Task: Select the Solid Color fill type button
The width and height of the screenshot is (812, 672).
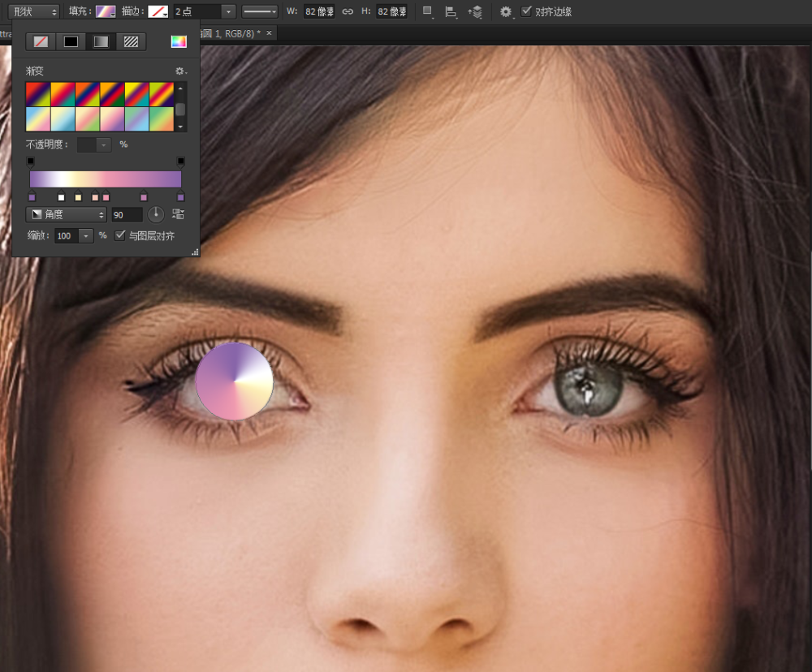Action: (71, 41)
